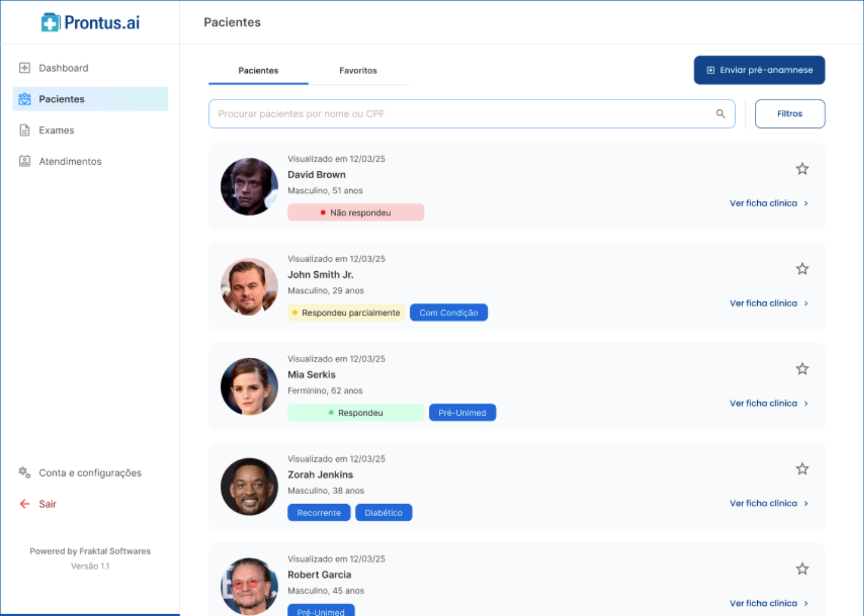Viewport: 866px width, 616px height.
Task: Favorite David Brown with the star
Action: pyautogui.click(x=802, y=169)
